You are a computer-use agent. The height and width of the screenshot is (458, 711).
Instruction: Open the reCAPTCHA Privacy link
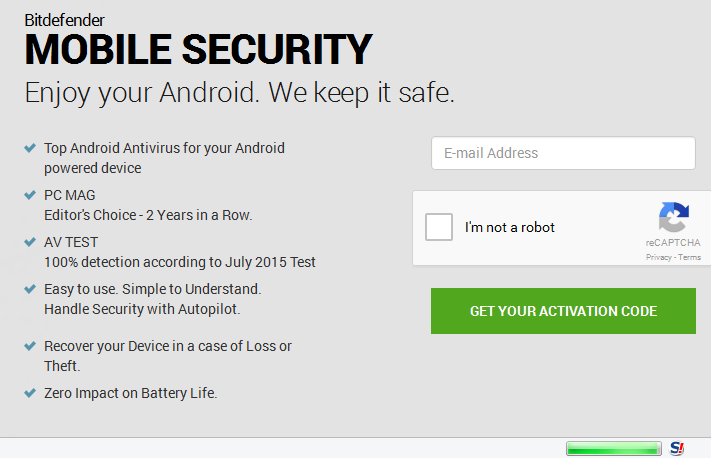click(x=658, y=257)
